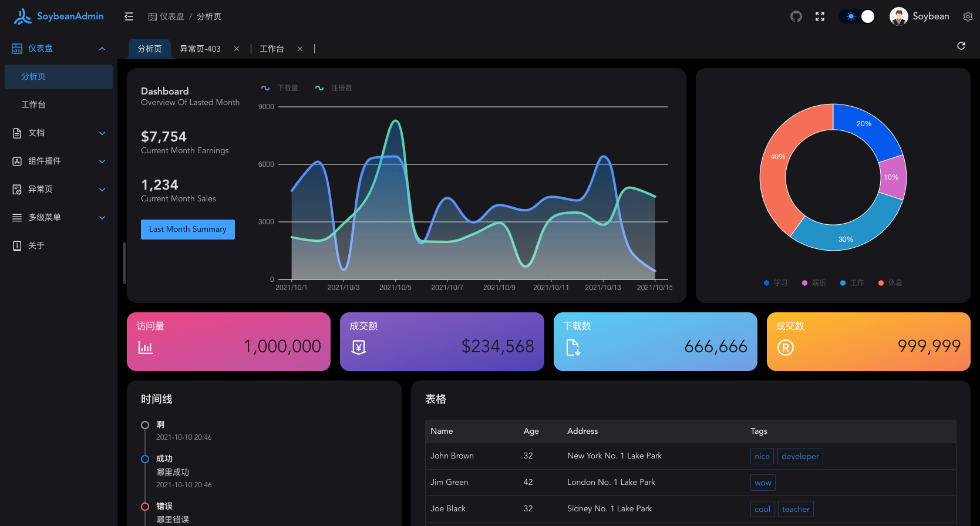The image size is (980, 526).
Task: Click the 多级菜单 sidebar icon
Action: click(17, 217)
